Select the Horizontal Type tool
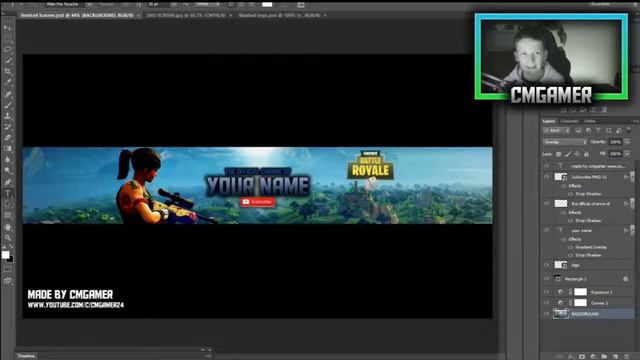This screenshot has height=360, width=640. (7, 193)
